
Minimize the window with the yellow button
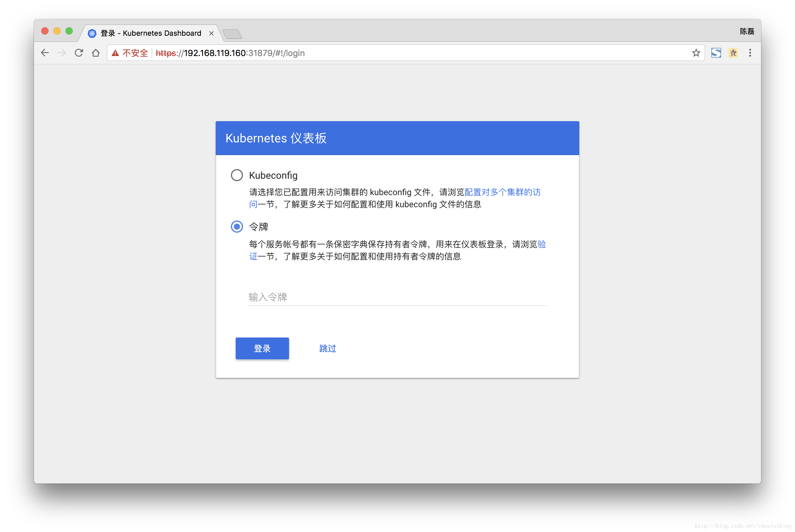pos(57,31)
